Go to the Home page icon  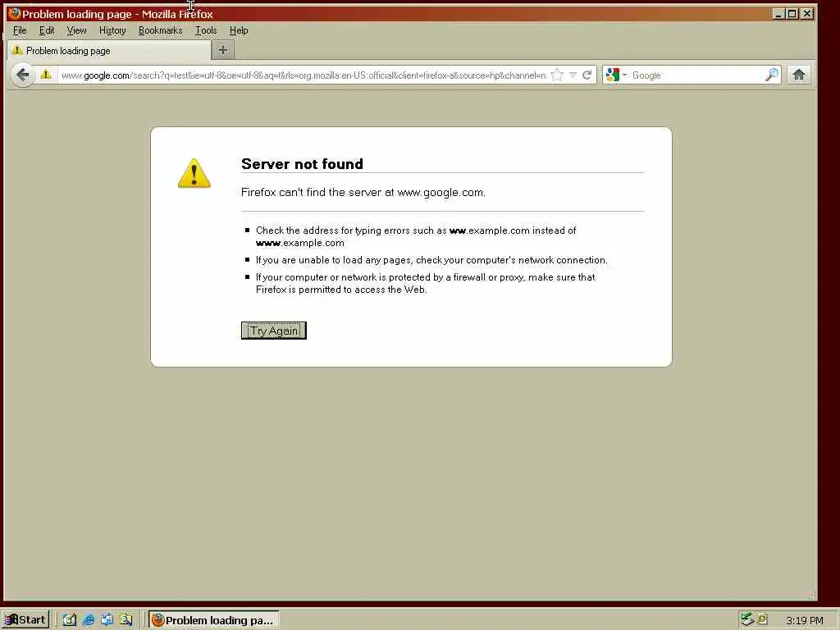[799, 75]
